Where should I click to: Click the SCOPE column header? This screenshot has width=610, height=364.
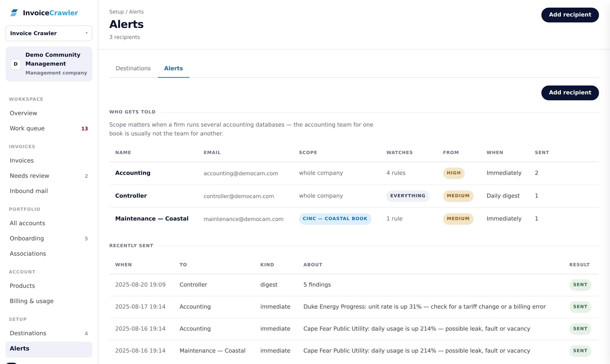pos(308,152)
